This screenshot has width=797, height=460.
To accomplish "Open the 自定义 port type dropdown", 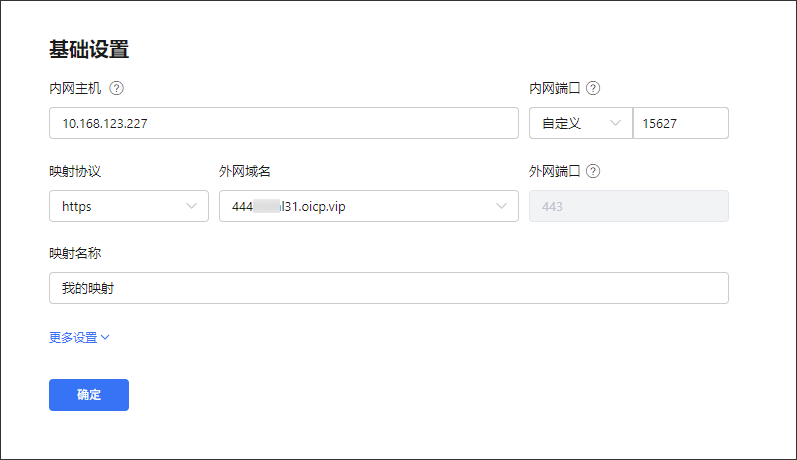I will click(x=580, y=123).
